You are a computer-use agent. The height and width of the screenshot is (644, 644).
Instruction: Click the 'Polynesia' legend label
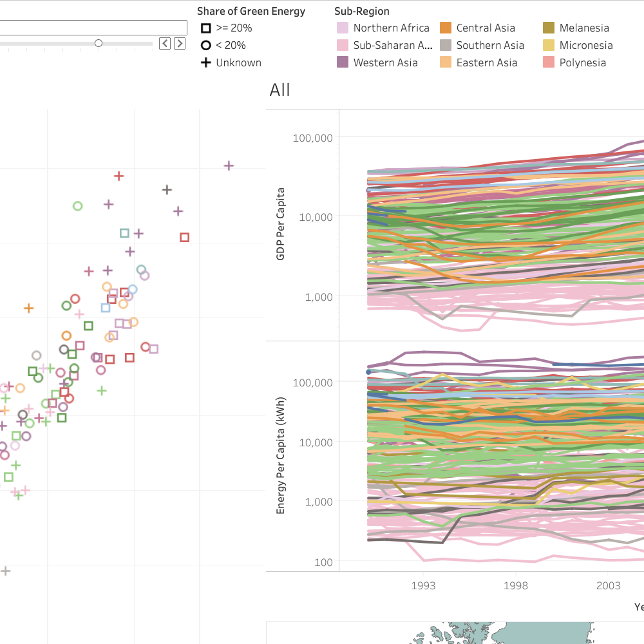tap(583, 62)
